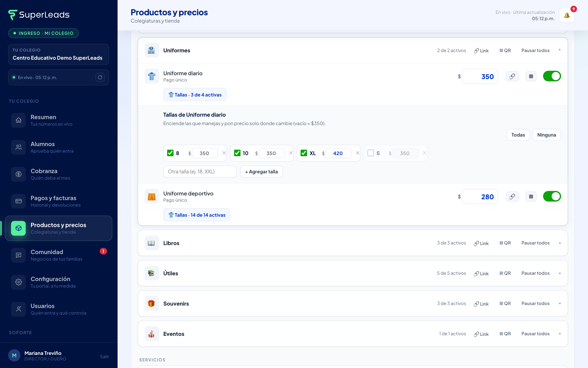Collapse the Uniformes section arrow
Screen dimensions: 588x368
click(560, 50)
